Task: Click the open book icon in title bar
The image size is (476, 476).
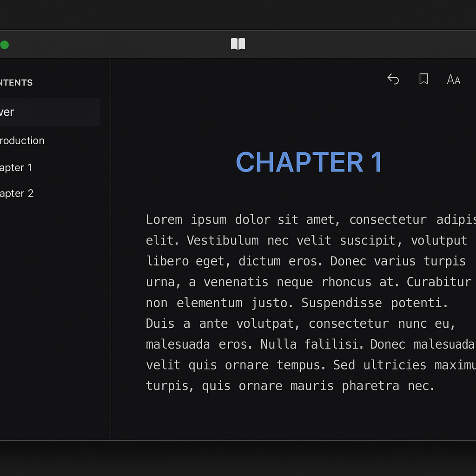Action: pos(238,44)
